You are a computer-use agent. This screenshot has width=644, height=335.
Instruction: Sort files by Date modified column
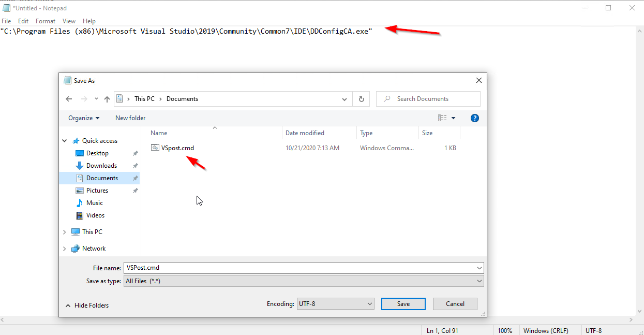pos(320,133)
